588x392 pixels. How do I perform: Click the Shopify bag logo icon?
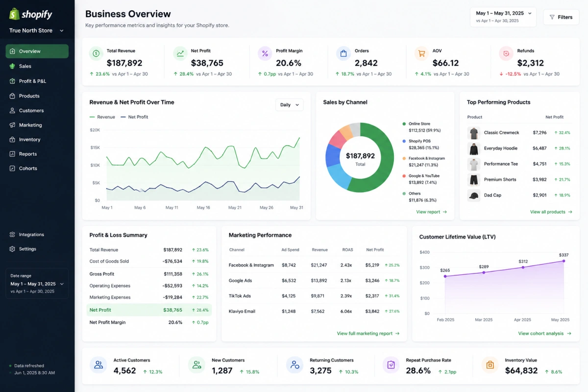[x=14, y=14]
